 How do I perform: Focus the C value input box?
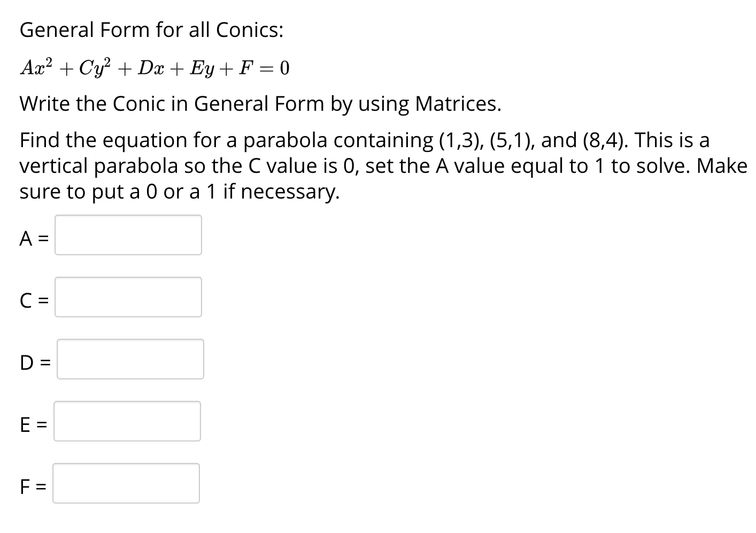(128, 297)
